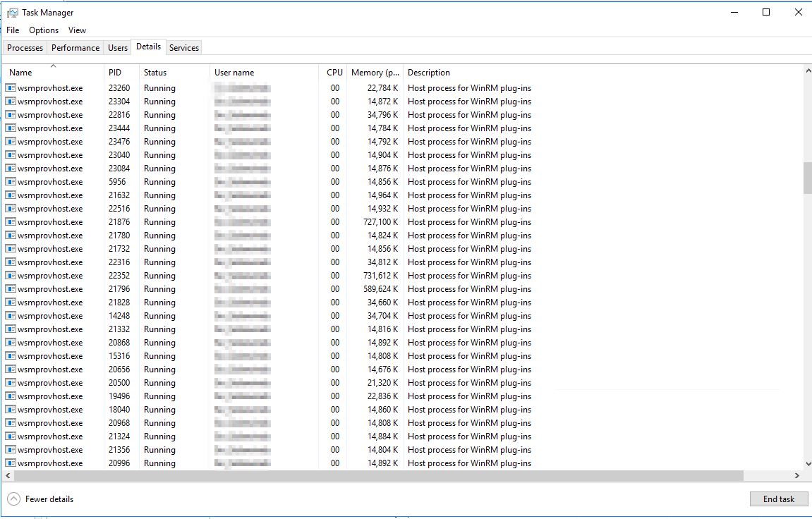Collapse view with Fewer details arrow
Viewport: 812px width, 519px height.
(14, 499)
